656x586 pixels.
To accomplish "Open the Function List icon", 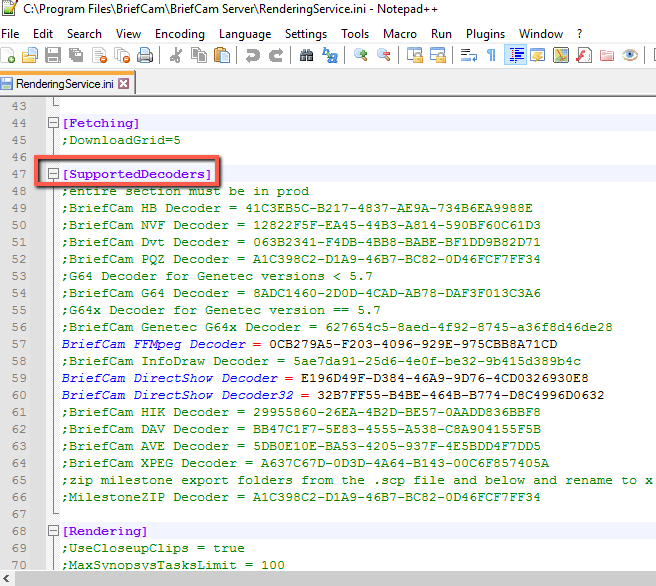I will tap(584, 55).
